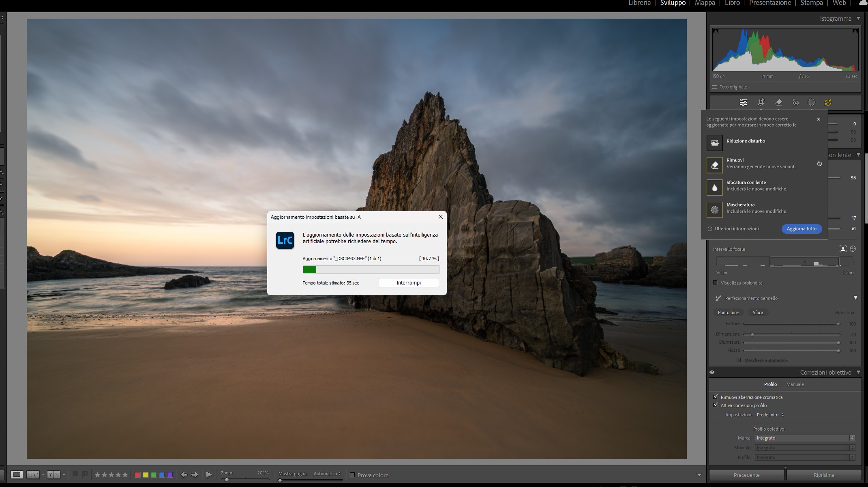
Task: Toggle Correzioni obiettivo panel eye switch
Action: (x=712, y=372)
